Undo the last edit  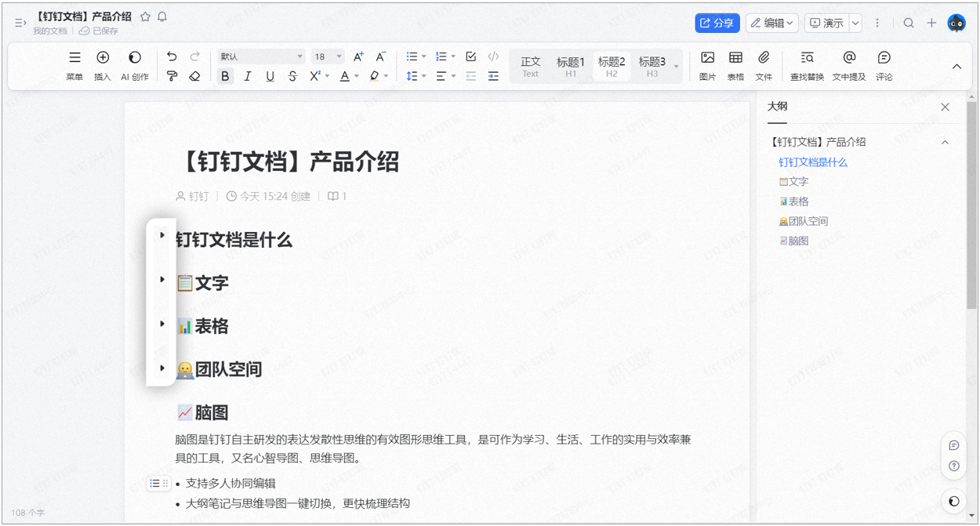[172, 56]
